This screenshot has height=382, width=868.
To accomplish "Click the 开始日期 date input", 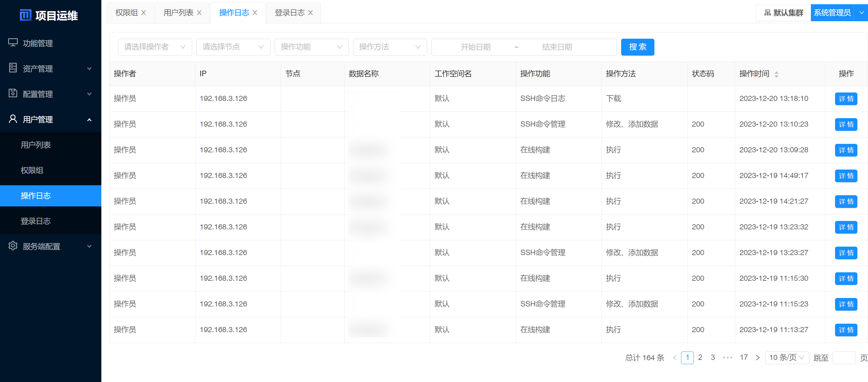I will click(475, 47).
